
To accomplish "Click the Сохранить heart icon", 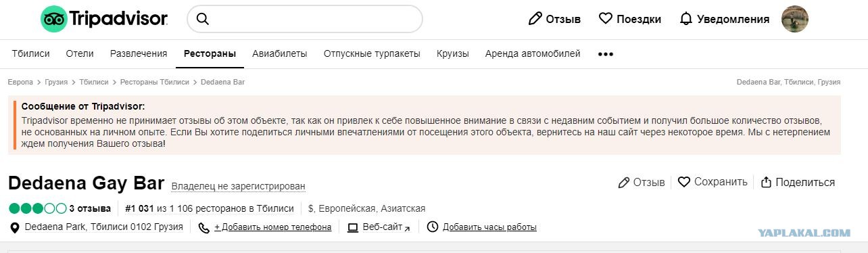I will (x=683, y=182).
